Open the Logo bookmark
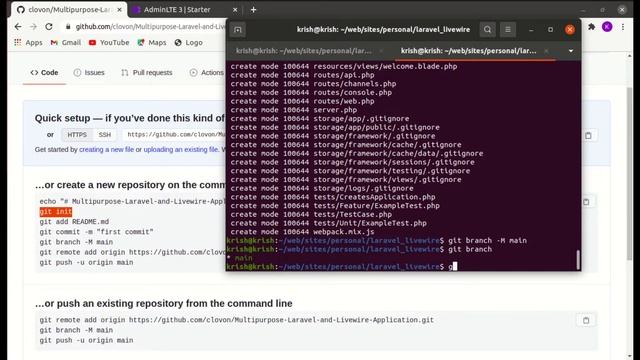 (189, 42)
